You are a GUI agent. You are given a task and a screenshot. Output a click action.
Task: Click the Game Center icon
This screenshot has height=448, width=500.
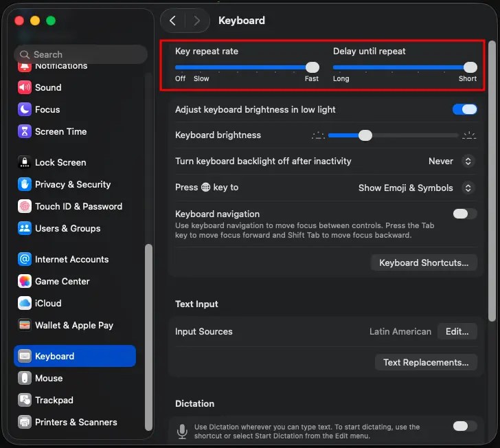(25, 281)
